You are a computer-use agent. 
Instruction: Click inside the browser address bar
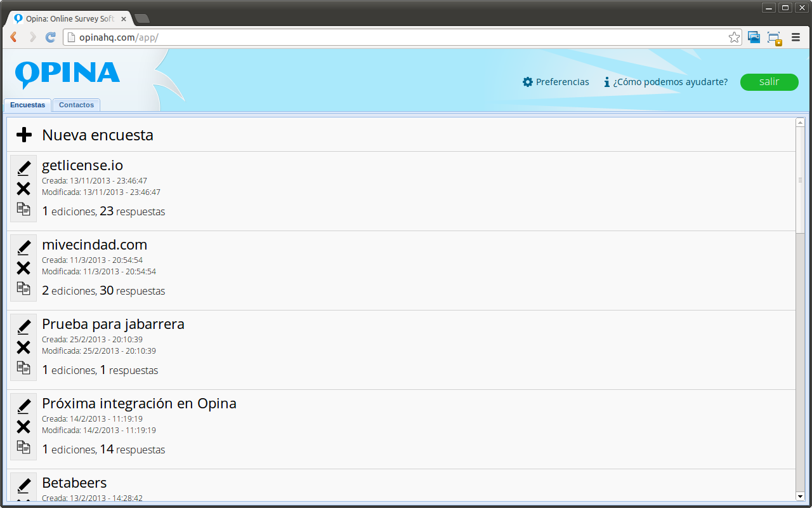[x=254, y=37]
